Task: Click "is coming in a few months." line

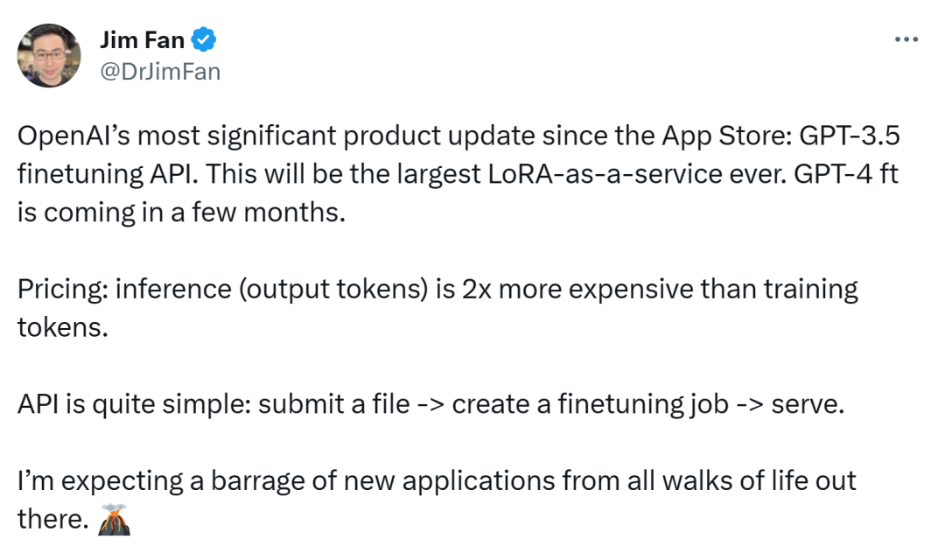Action: [x=181, y=213]
